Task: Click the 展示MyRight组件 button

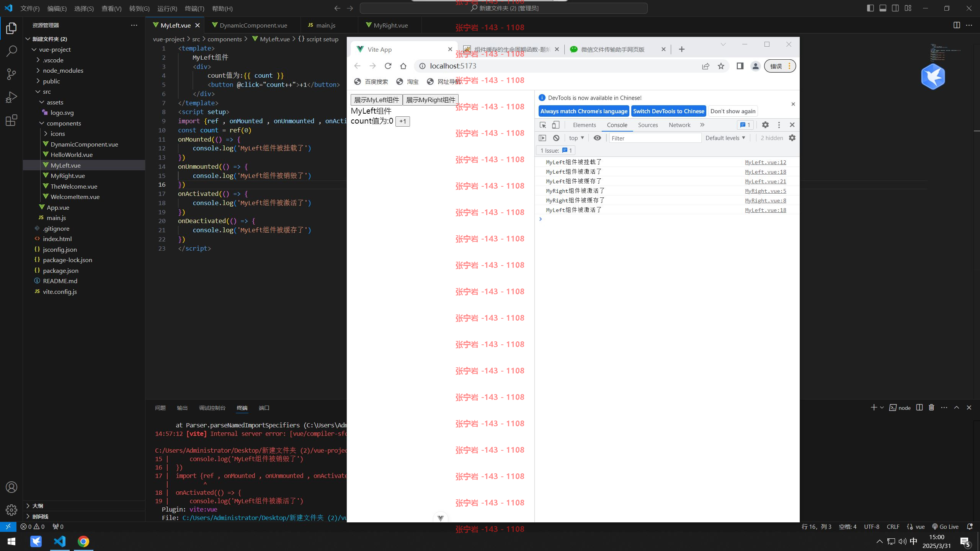Action: [x=431, y=100]
